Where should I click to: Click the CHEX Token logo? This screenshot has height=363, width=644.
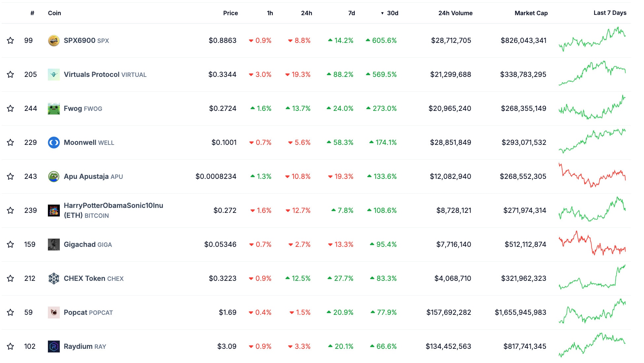(x=54, y=279)
